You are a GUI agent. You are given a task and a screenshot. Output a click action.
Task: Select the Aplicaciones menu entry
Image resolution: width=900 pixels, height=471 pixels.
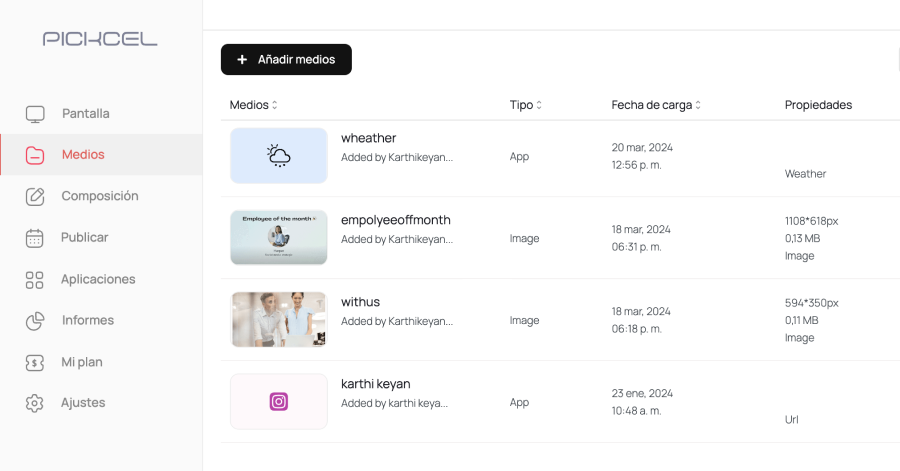click(x=98, y=279)
